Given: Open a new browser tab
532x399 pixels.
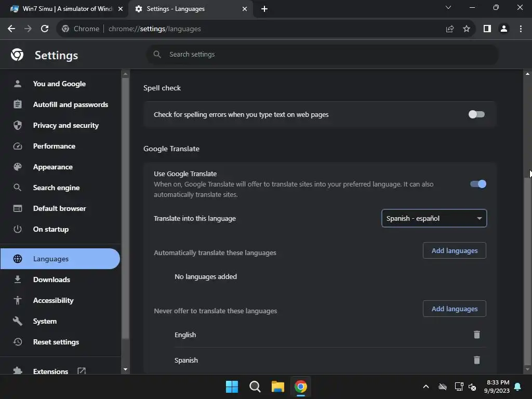Looking at the screenshot, I should click(264, 9).
